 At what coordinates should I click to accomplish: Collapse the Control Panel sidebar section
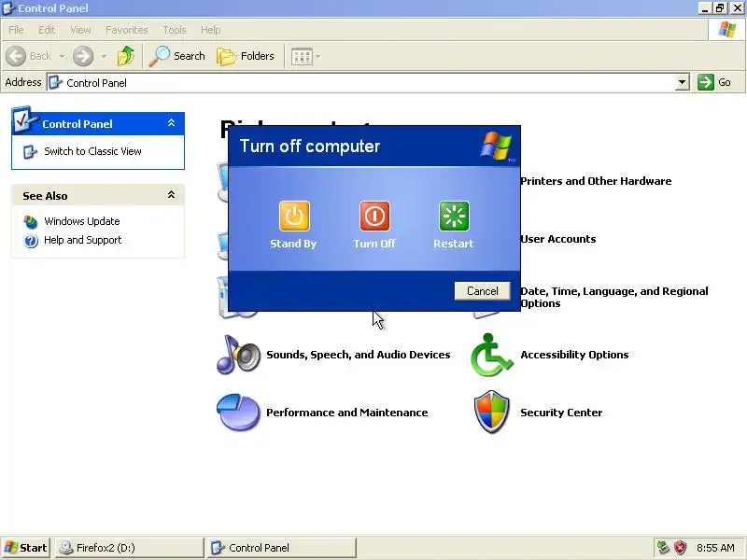172,123
